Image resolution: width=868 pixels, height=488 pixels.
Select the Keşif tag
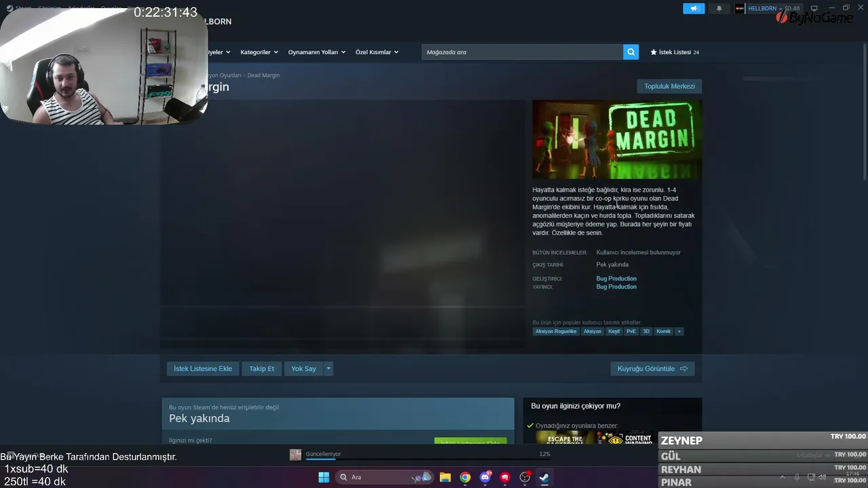click(x=614, y=331)
